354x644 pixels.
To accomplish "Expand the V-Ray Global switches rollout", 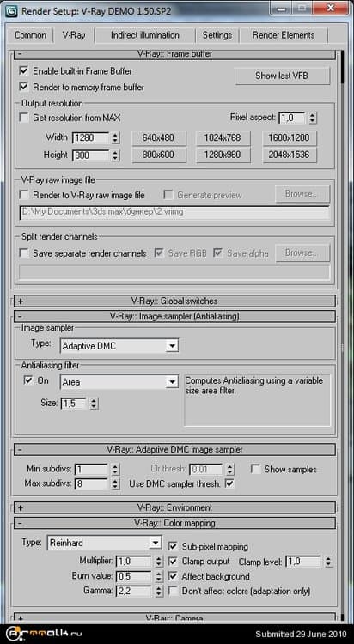I will [174, 301].
